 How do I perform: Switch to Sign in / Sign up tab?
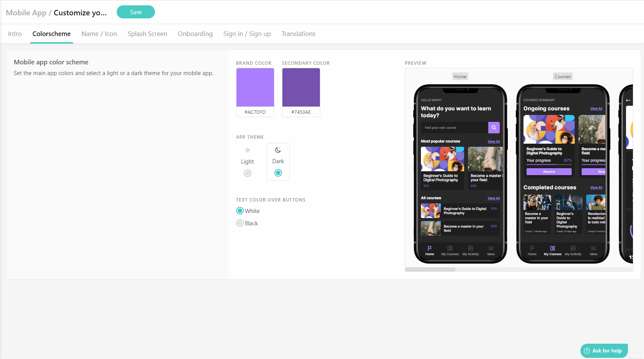(x=247, y=34)
